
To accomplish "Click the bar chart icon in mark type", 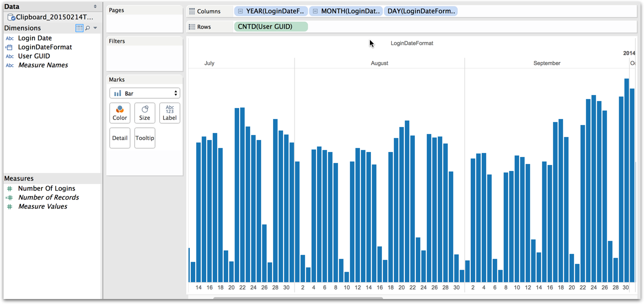I will pos(117,93).
